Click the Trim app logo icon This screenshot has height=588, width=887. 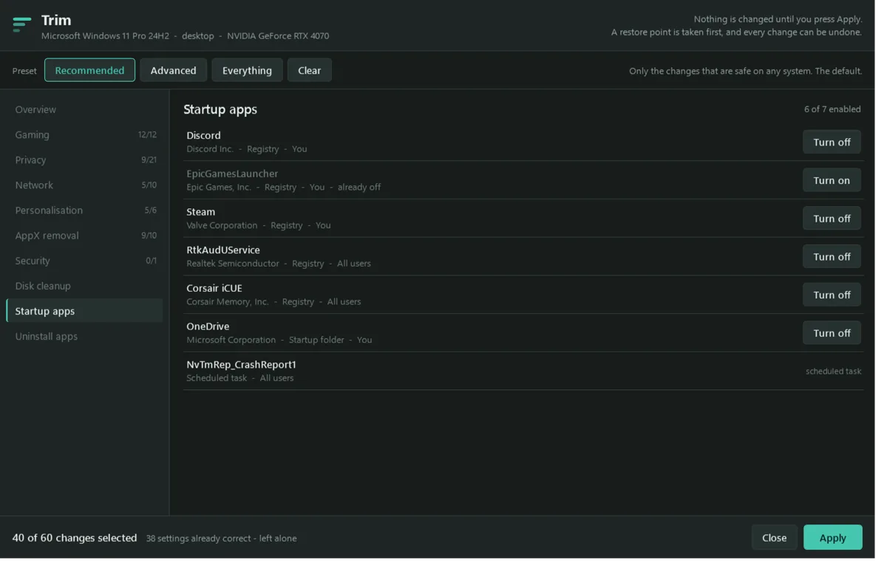[22, 24]
